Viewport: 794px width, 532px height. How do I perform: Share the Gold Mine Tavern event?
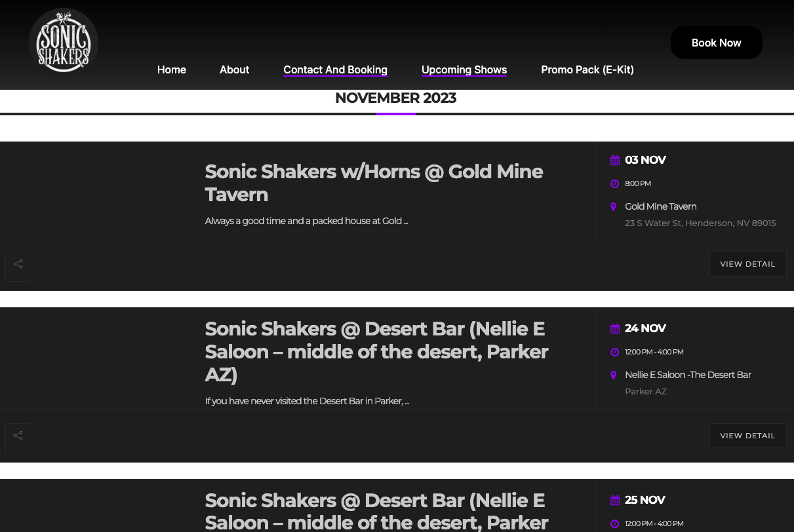tap(18, 267)
